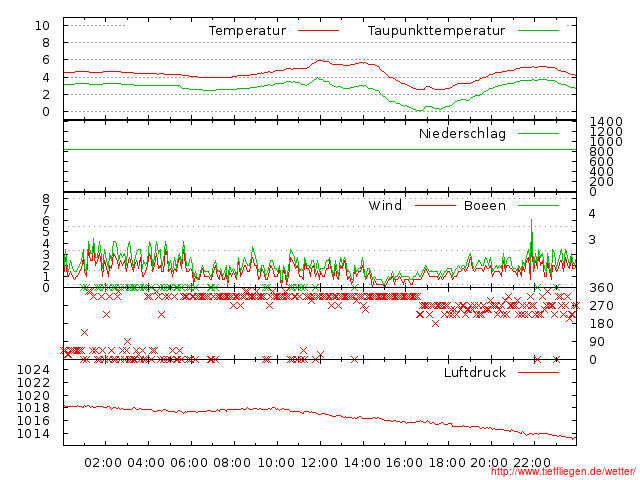Screen dimensions: 640x480
Task: Click the 1020 pressure axis value
Action: tap(33, 396)
